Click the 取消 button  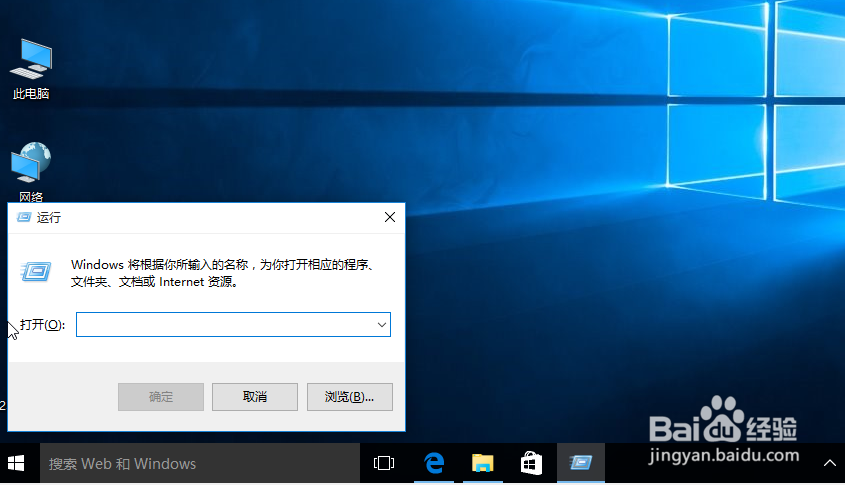click(255, 397)
